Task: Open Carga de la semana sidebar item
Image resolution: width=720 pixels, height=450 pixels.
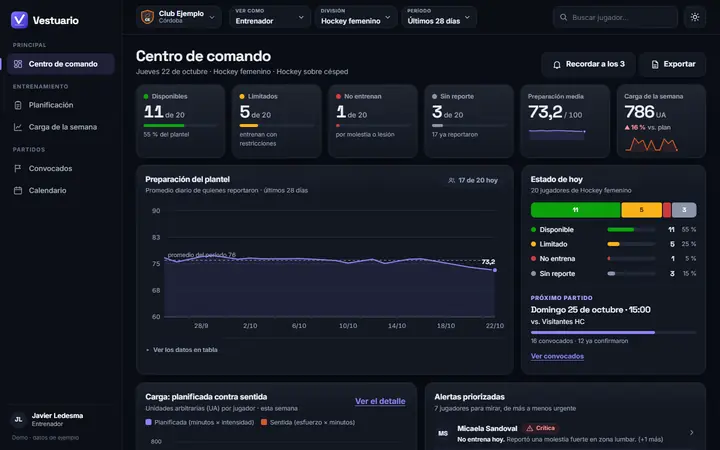Action: [61, 127]
